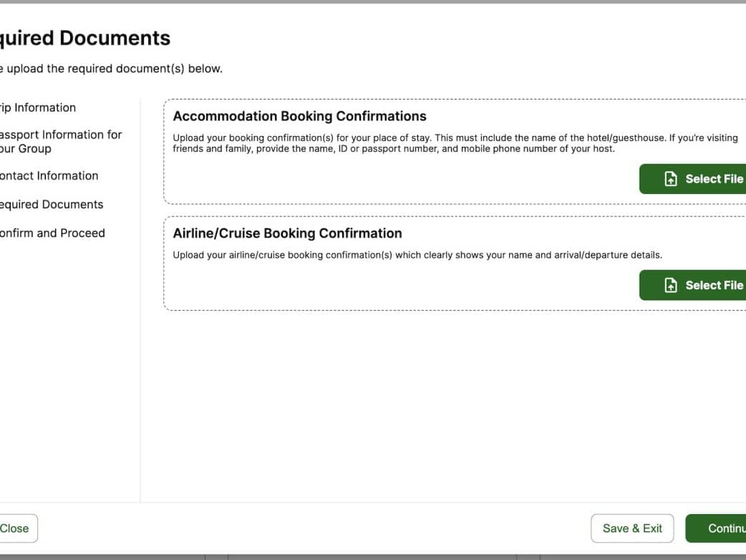The image size is (746, 560).
Task: Click the Airline/Cruise Booking Confirmation drop area
Action: coord(401,285)
